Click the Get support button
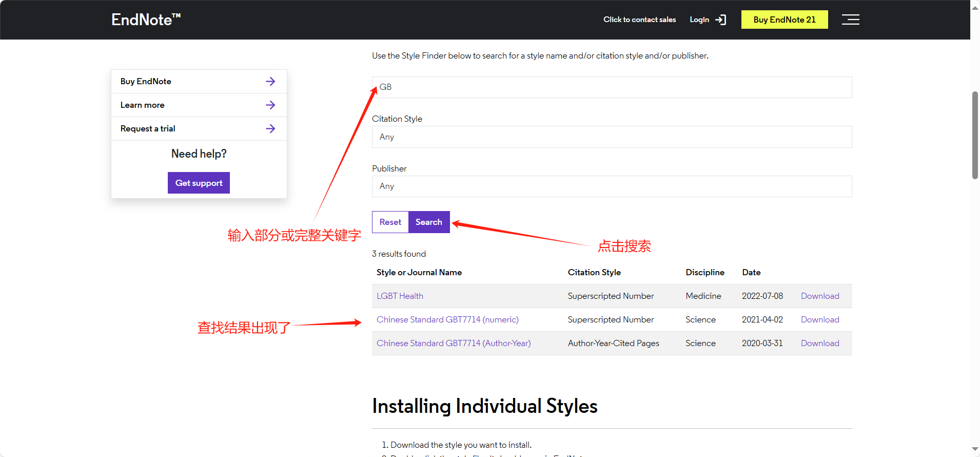 pyautogui.click(x=199, y=183)
